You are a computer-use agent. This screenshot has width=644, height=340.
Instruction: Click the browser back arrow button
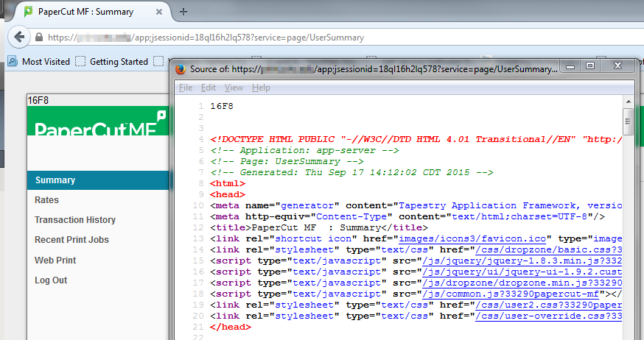tap(19, 38)
